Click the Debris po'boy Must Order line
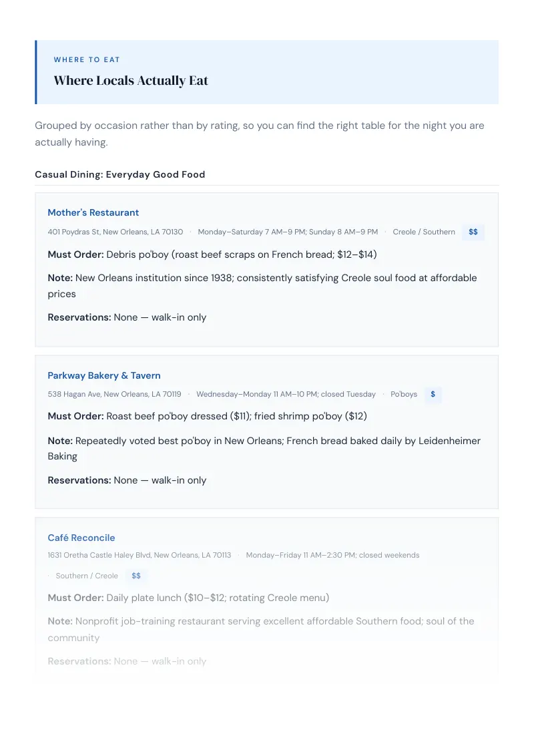The image size is (534, 756). click(x=212, y=254)
